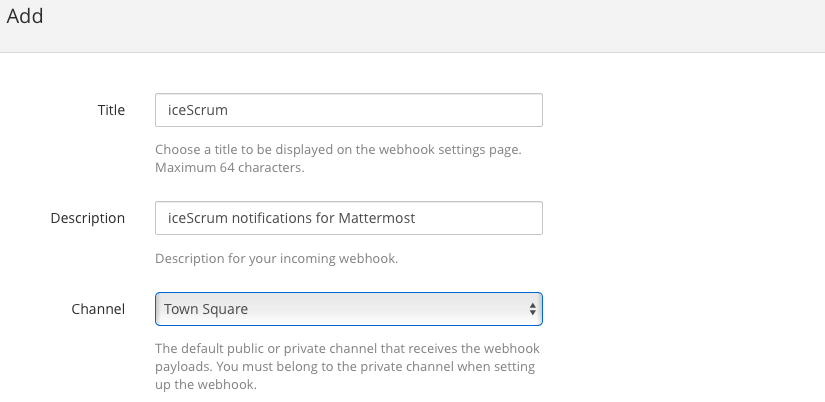Click the Add page heading
Viewport: 825px width, 402px height.
(25, 16)
